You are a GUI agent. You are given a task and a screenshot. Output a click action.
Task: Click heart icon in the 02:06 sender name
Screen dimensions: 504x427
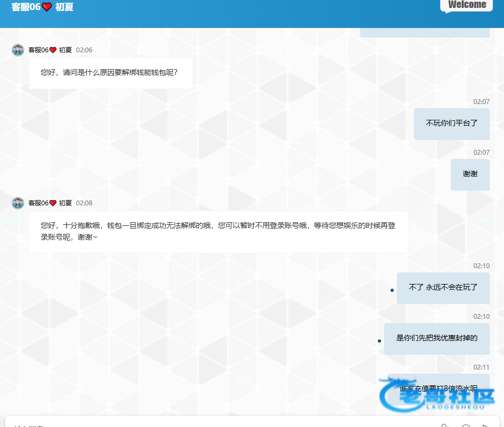point(53,50)
